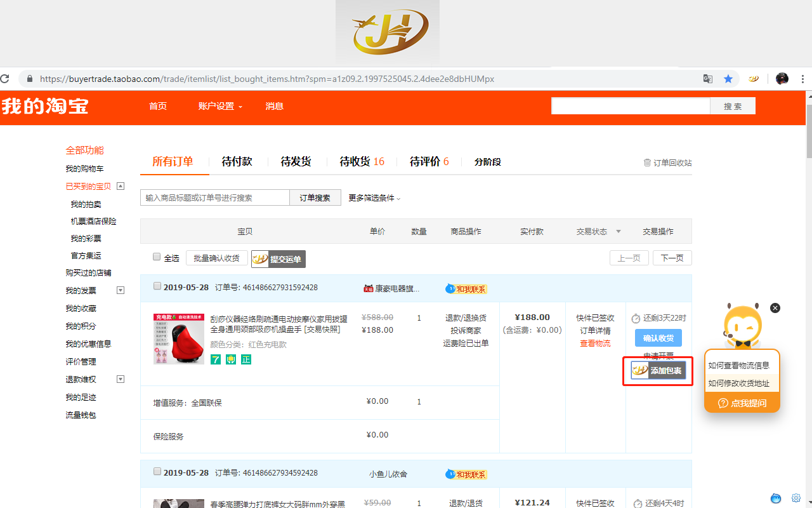This screenshot has width=812, height=508.
Task: Click 如何修改收货地址 help link
Action: tap(739, 384)
